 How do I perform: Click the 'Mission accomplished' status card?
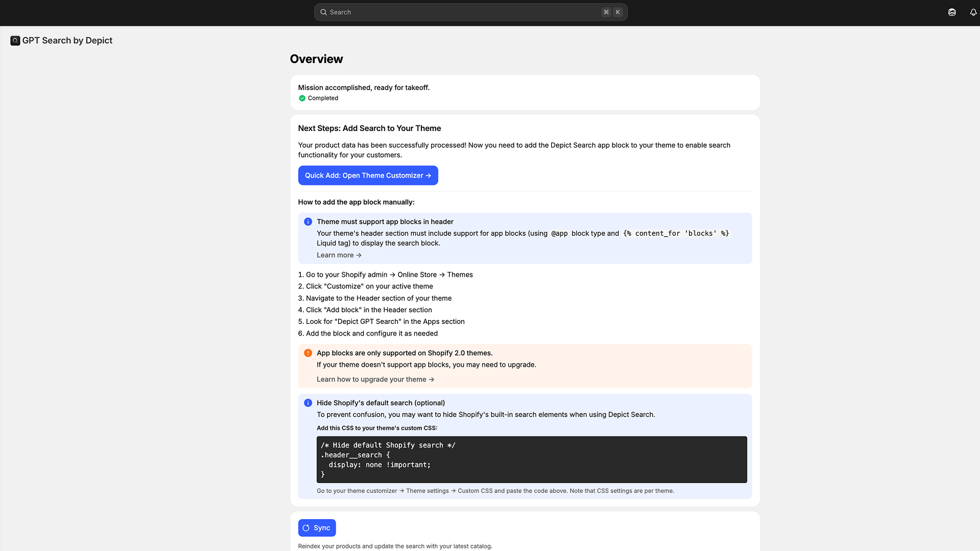524,92
